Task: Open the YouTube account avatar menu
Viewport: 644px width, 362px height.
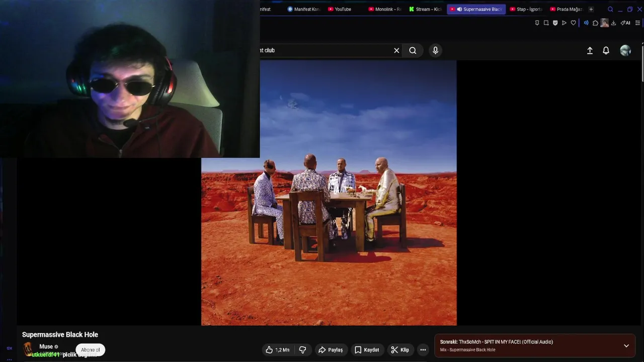Action: [625, 50]
